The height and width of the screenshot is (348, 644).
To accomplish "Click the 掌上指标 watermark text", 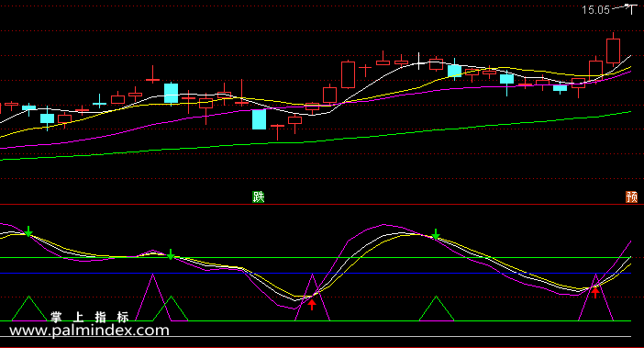I will click(90, 317).
